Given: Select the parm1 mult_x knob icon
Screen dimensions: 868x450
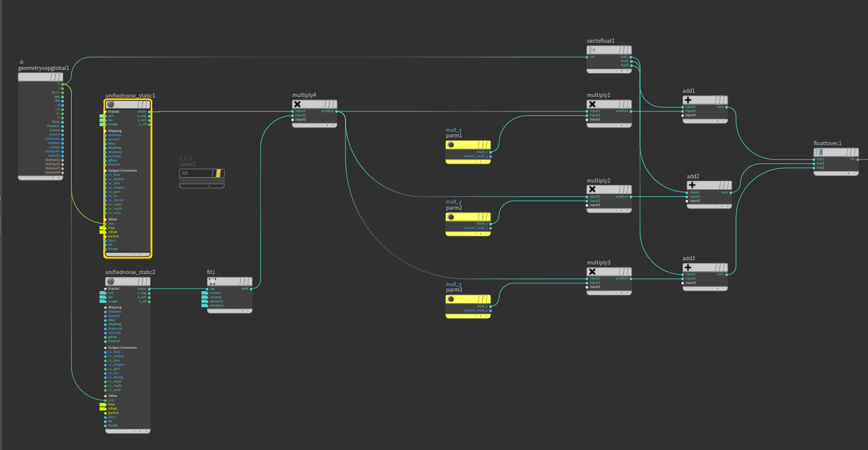Looking at the screenshot, I should click(x=451, y=145).
